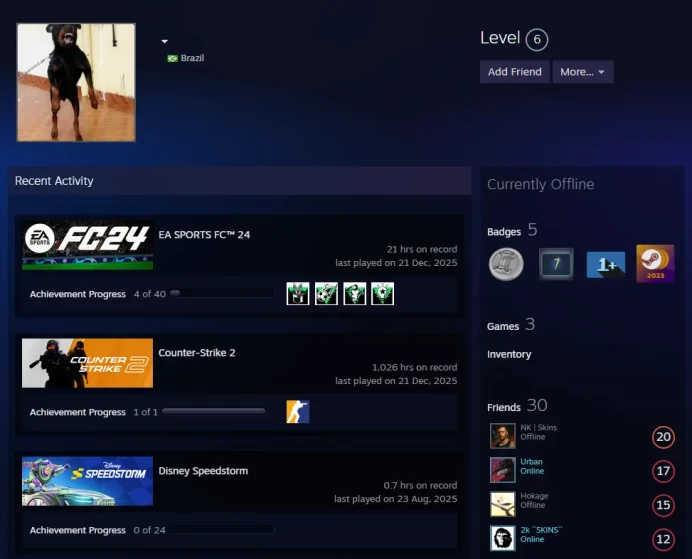Open the Badges 5 link
This screenshot has height=559, width=692.
tap(512, 230)
